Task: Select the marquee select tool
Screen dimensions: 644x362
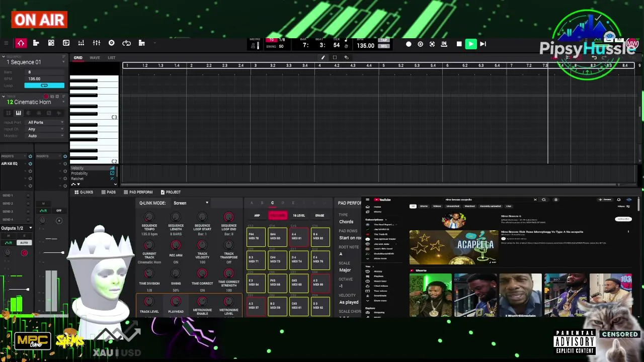Action: tap(335, 57)
